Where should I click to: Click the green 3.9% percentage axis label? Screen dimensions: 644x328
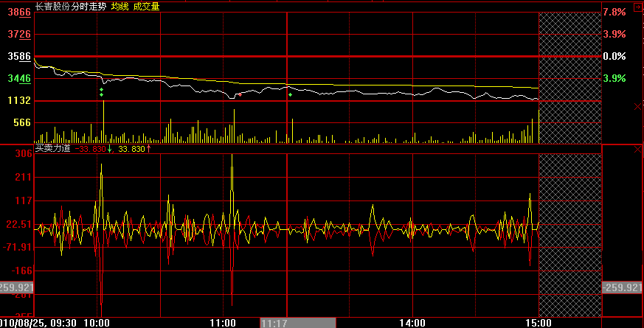click(614, 78)
